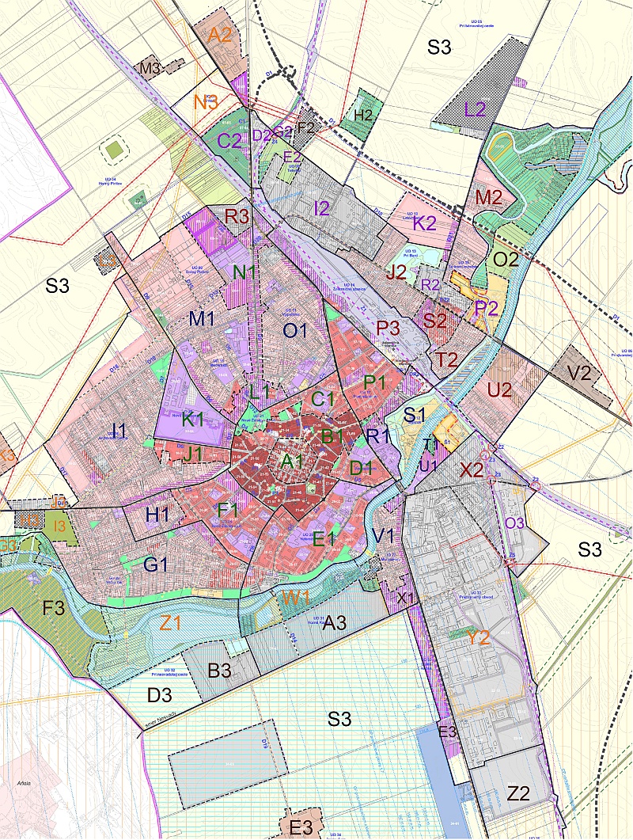Screen dimensions: 633x840
Task: Select the purple K2 zone label
Action: pyautogui.click(x=425, y=224)
